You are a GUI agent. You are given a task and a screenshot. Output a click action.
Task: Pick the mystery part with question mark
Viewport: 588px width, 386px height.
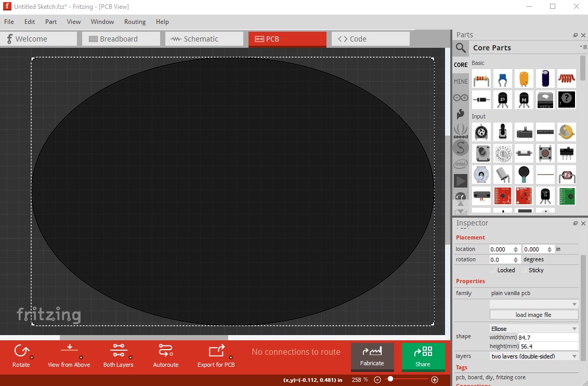coord(567,100)
